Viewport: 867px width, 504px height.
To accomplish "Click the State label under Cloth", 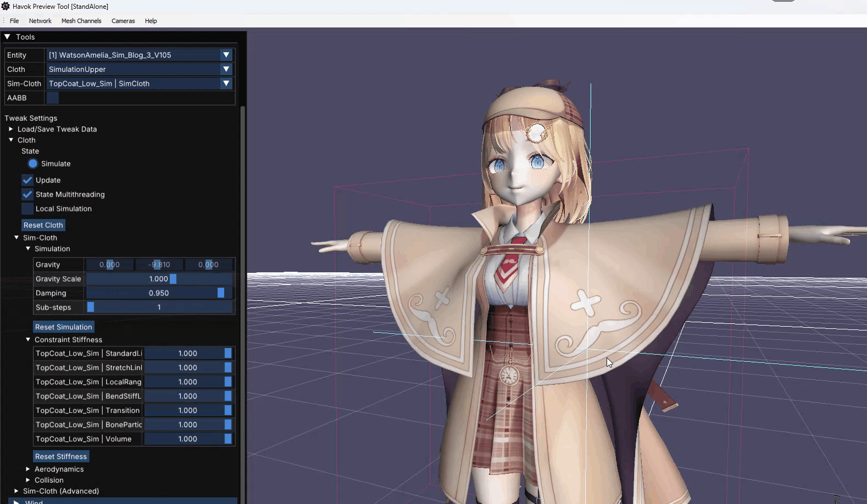I will coord(30,151).
